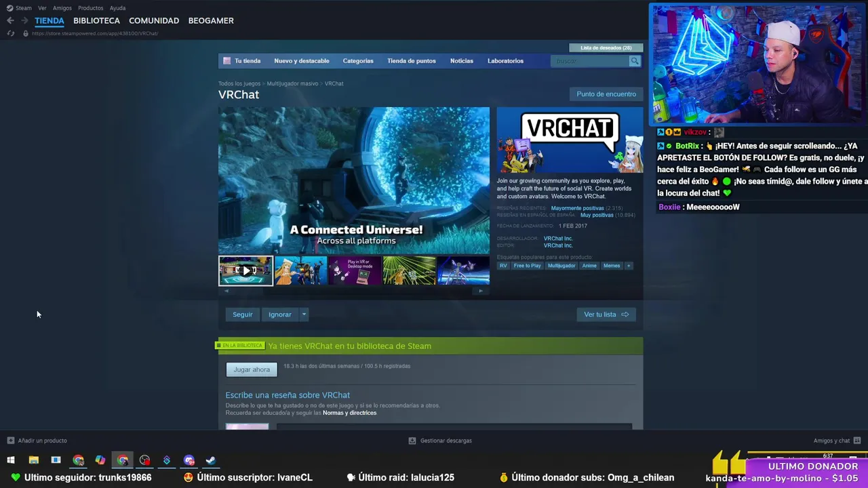Open the Steam taskbar icon
The image size is (868, 488).
click(211, 460)
